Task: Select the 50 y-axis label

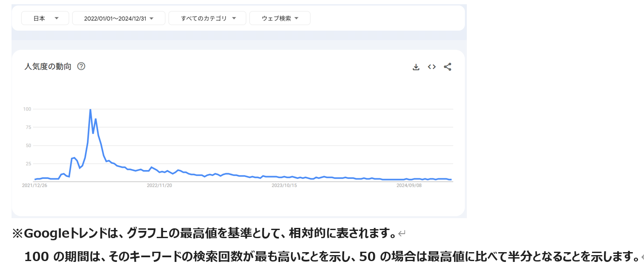Action: click(28, 145)
